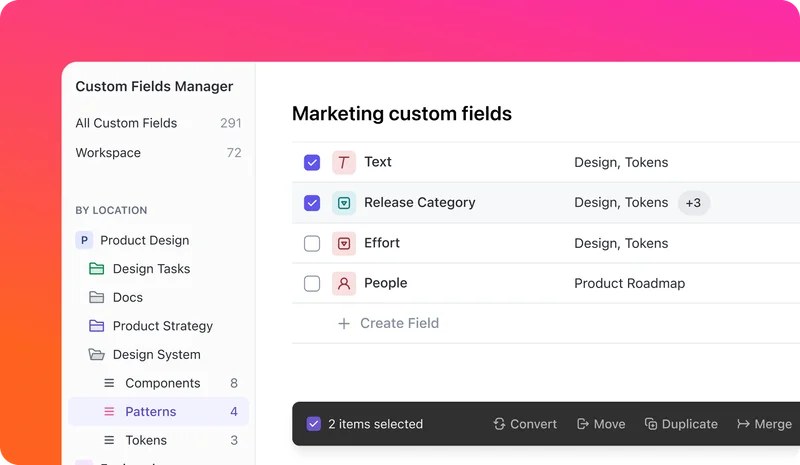Click the Convert icon in action bar

click(x=499, y=424)
